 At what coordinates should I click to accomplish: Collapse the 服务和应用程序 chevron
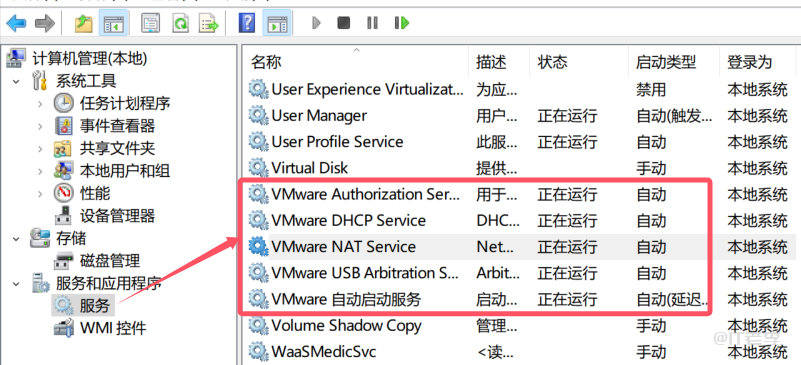point(16,283)
